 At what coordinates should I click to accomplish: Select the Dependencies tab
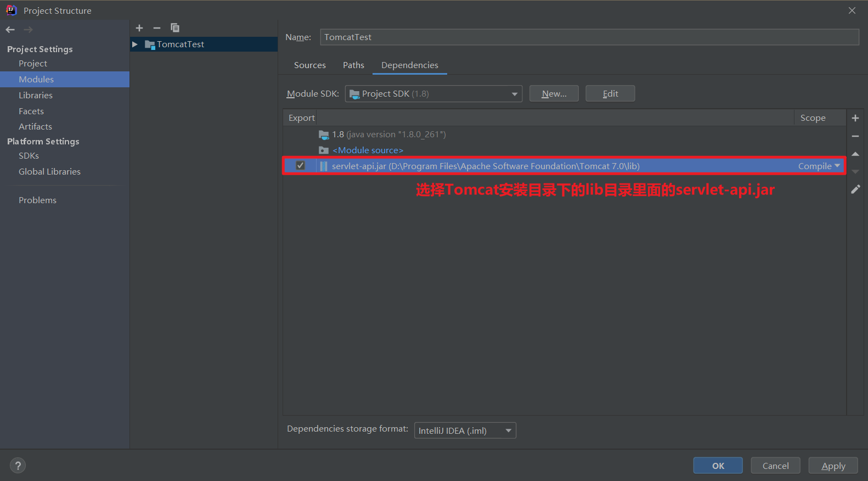[410, 65]
